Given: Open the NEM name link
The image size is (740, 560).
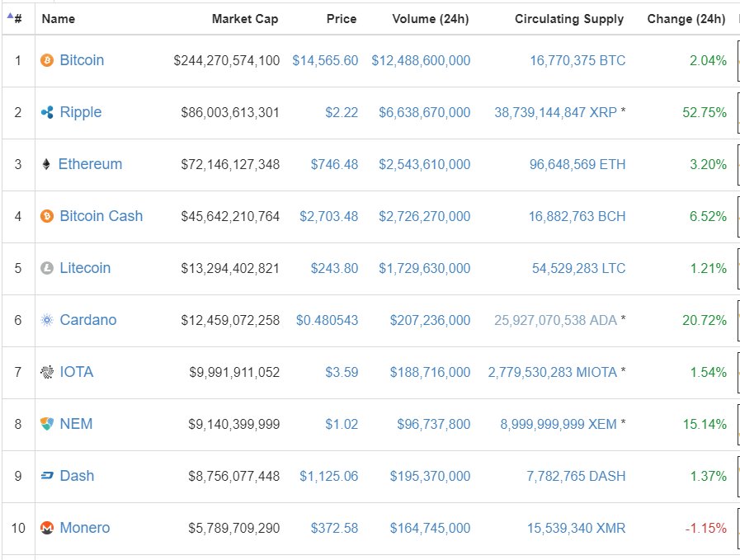Looking at the screenshot, I should click(x=76, y=424).
